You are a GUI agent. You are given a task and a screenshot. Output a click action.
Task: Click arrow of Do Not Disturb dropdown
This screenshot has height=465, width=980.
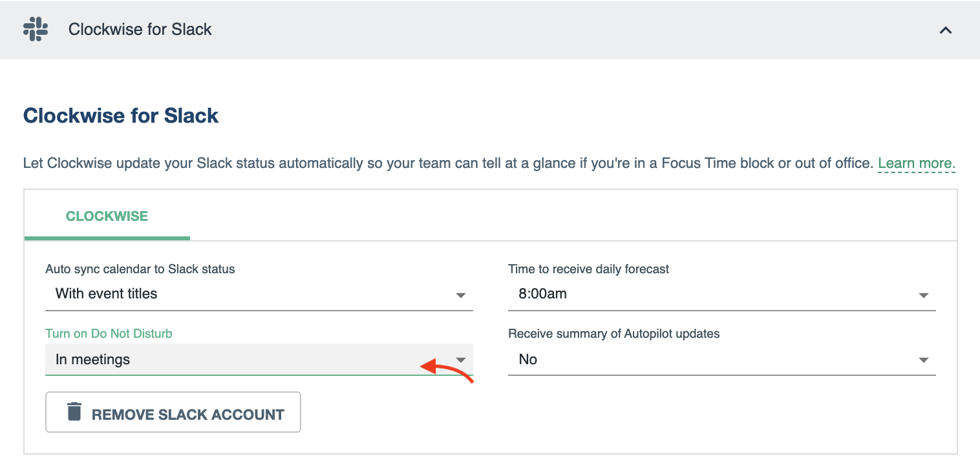[460, 360]
